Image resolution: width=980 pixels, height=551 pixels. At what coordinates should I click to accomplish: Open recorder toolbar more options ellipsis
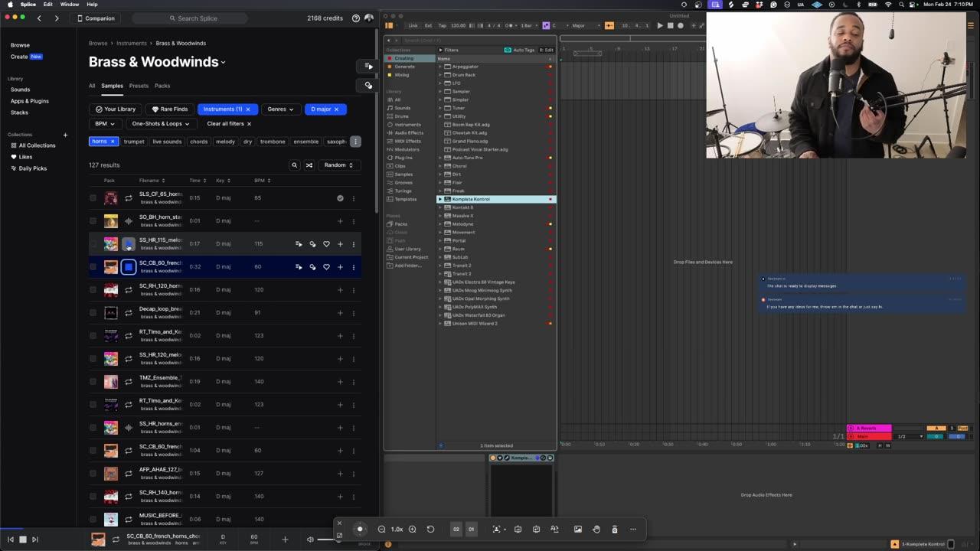632,529
